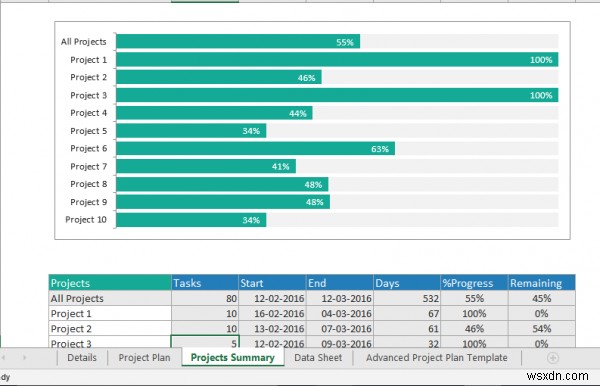600x386 pixels.
Task: Open the Project Plan sheet tab
Action: point(144,358)
